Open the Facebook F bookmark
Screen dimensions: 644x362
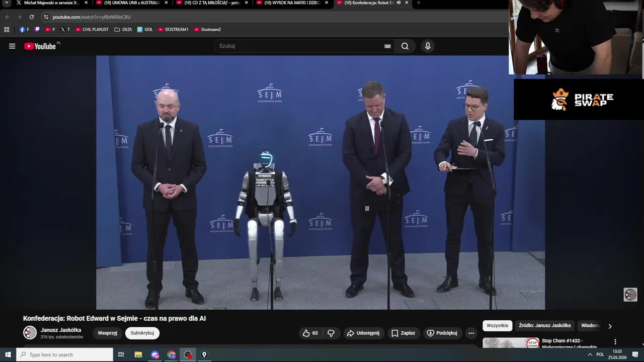click(24, 30)
